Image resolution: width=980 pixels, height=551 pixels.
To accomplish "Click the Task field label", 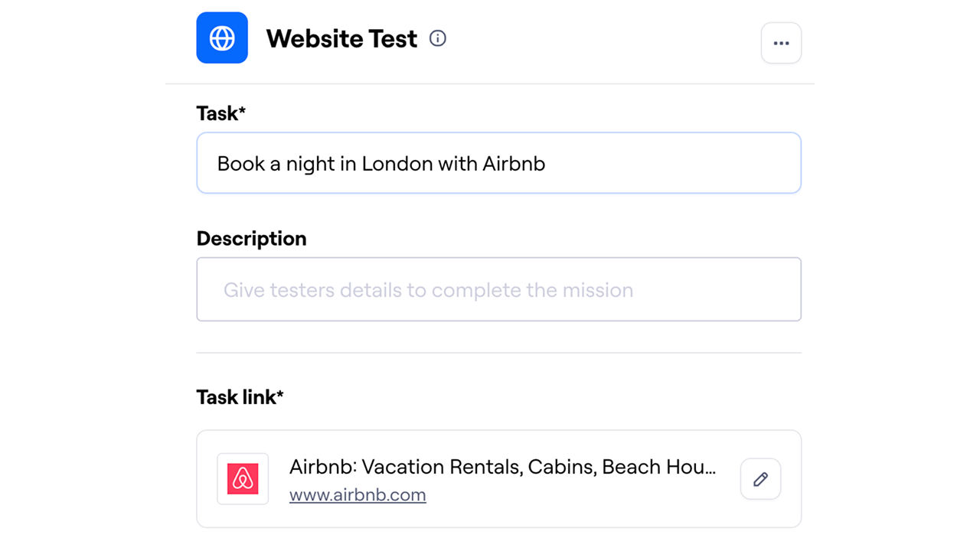I will click(x=221, y=113).
